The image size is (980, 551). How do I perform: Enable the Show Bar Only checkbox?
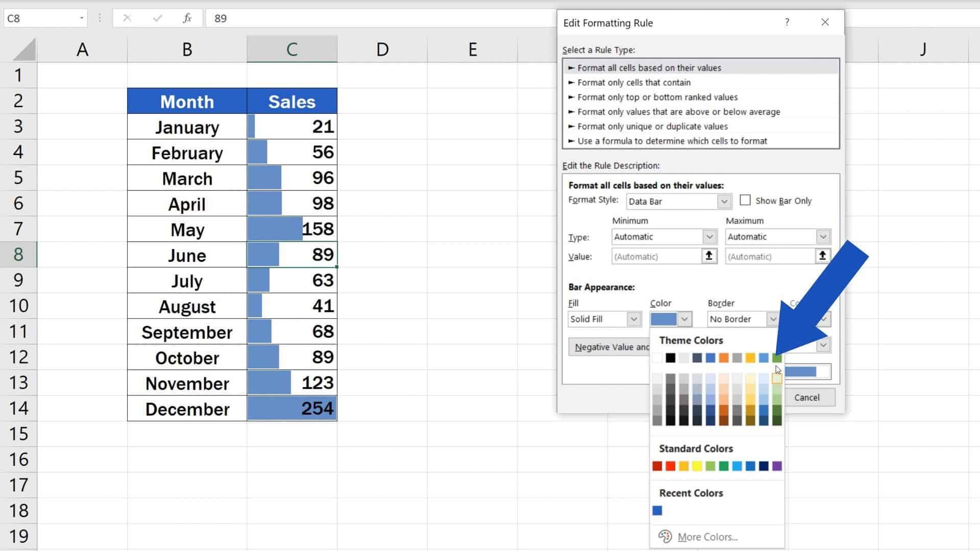[746, 201]
